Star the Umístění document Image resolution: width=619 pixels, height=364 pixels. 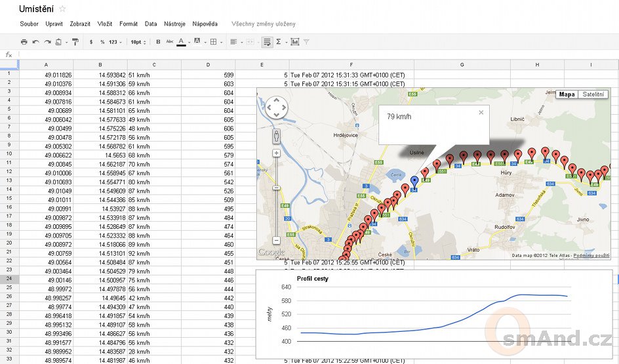(62, 9)
